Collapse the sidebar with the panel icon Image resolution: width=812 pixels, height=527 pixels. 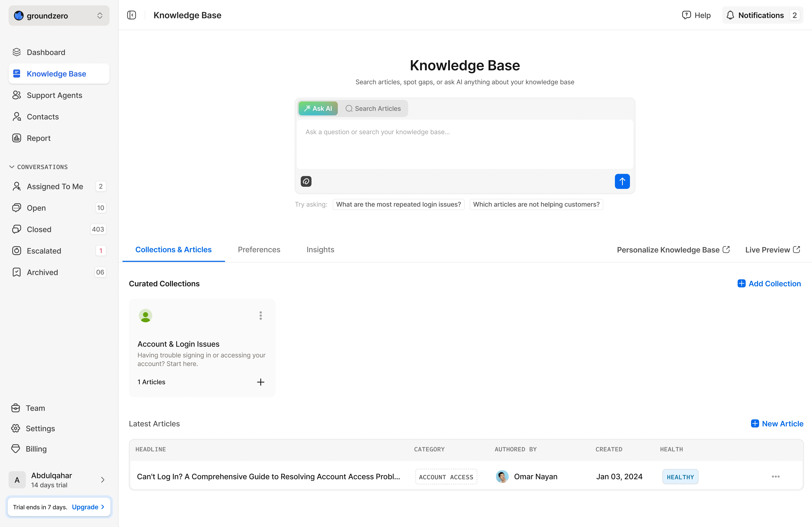[x=131, y=15]
